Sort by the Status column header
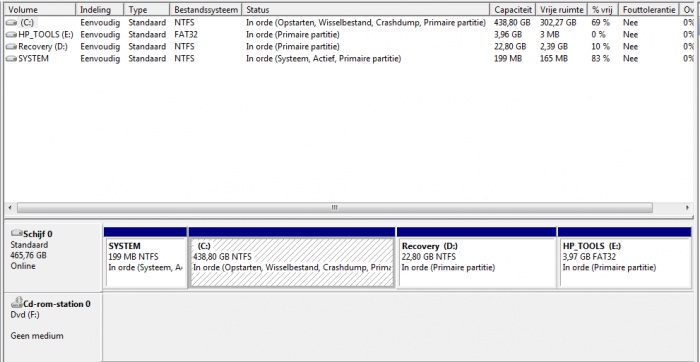700x362 pixels. 366,9
